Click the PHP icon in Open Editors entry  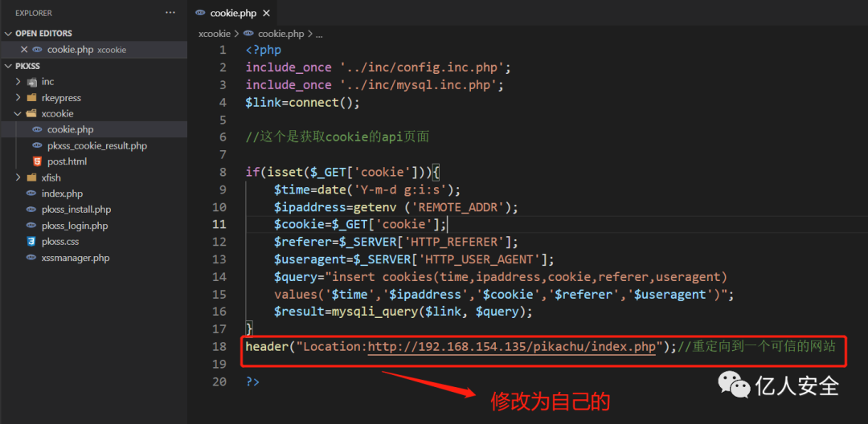click(x=37, y=50)
